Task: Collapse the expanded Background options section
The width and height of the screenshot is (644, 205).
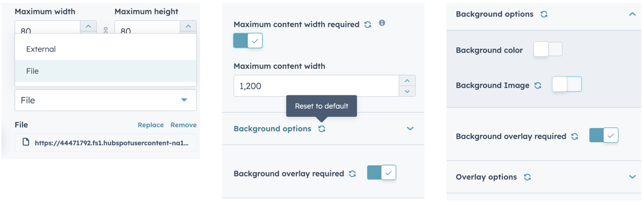Action: coord(632,14)
